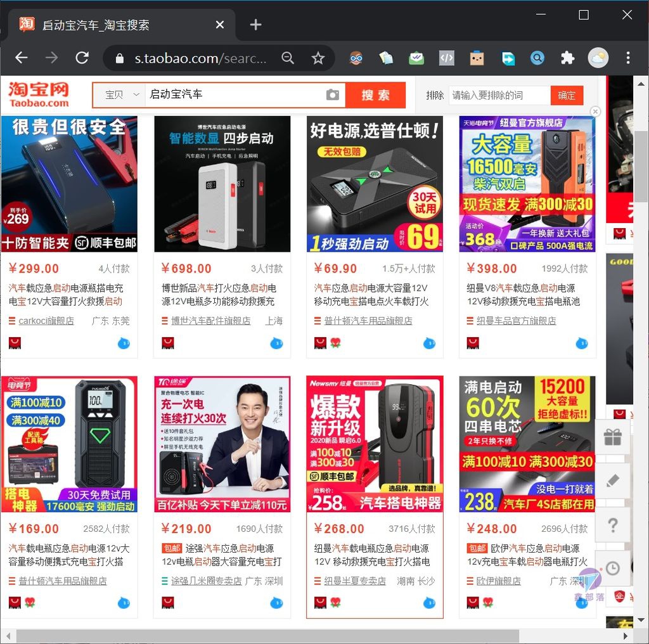Click the pencil feedback icon in right sidebar
The height and width of the screenshot is (644, 649).
(x=613, y=480)
